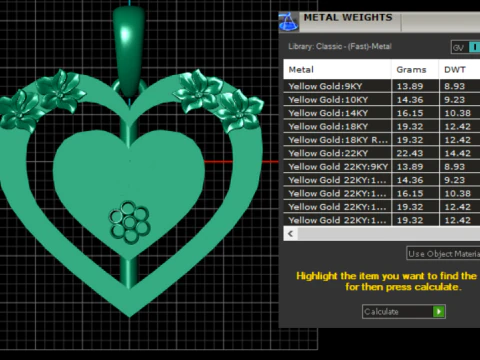
Task: Click the Metal Weights scale icon
Action: pyautogui.click(x=289, y=22)
